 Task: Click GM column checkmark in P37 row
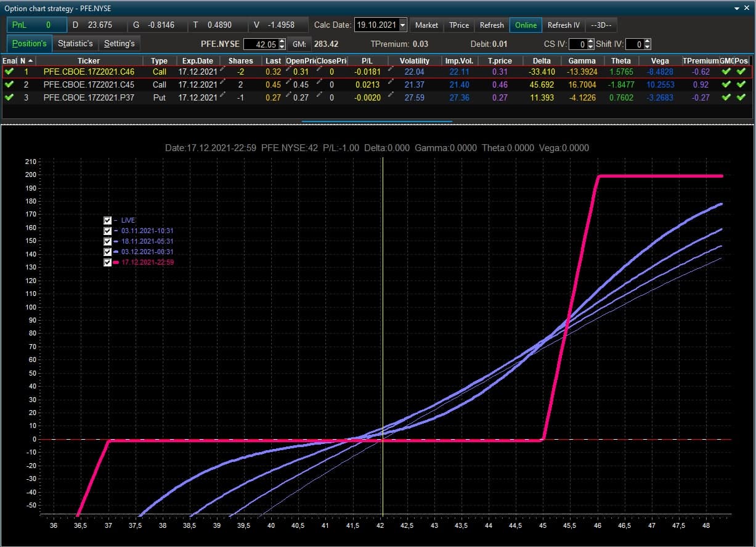[726, 97]
